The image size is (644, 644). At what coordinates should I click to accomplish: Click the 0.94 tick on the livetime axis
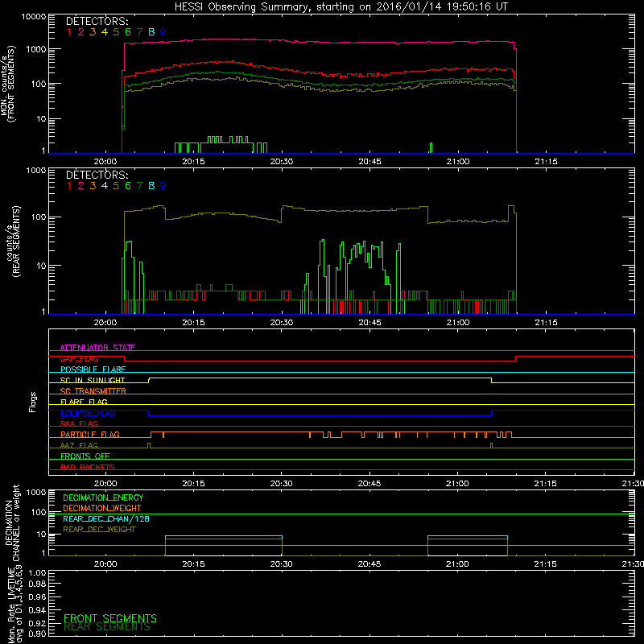coord(37,610)
